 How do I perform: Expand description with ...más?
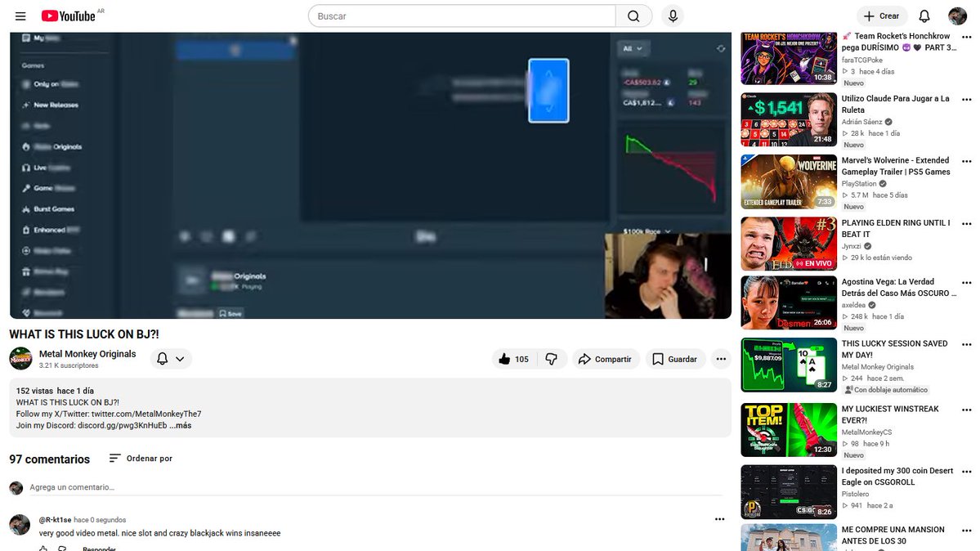tap(181, 425)
